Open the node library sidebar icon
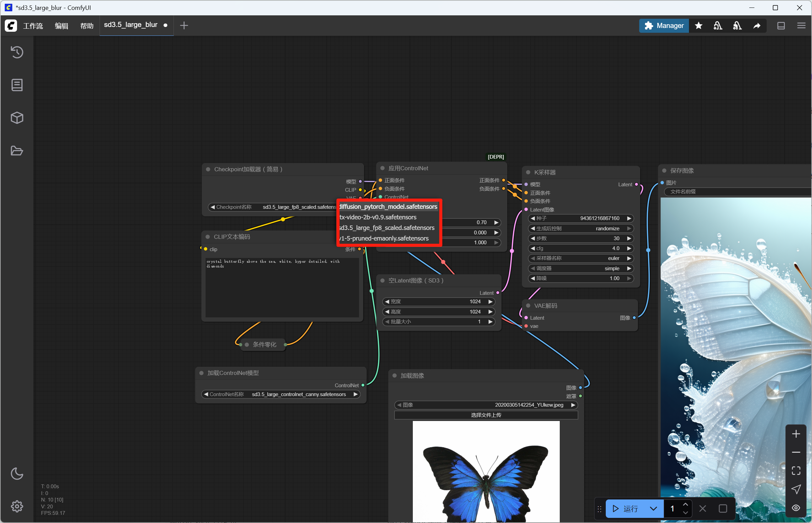 click(x=17, y=85)
